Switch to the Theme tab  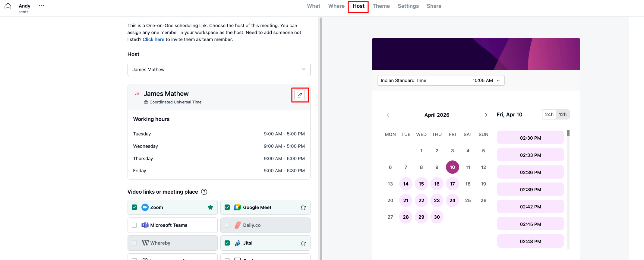[x=381, y=6]
